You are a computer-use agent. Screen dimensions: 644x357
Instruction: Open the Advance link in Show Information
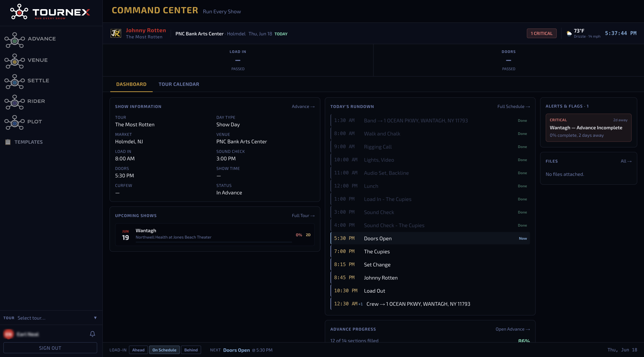click(303, 107)
